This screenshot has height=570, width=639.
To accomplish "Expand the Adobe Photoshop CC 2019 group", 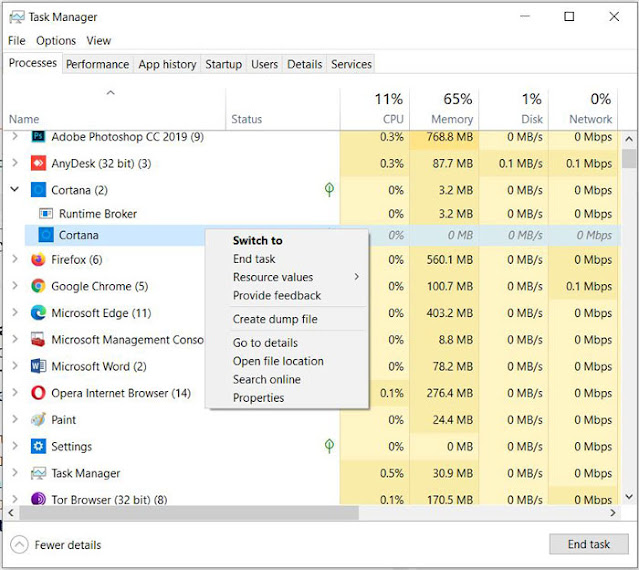I will click(x=15, y=136).
